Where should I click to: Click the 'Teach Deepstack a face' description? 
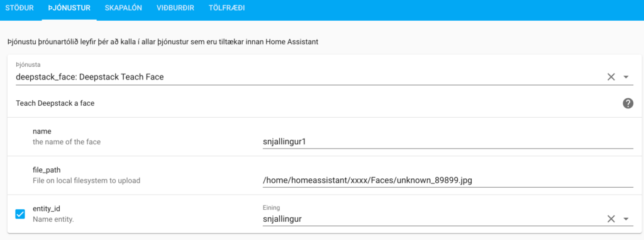pos(55,103)
